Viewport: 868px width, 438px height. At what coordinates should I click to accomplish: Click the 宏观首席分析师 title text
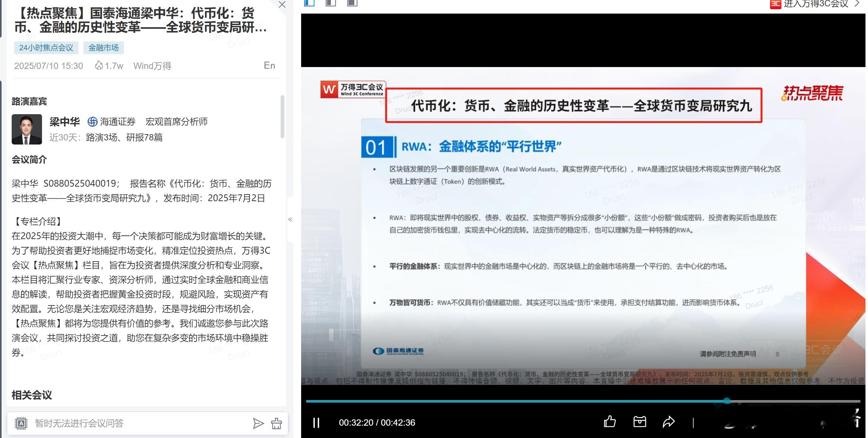[x=177, y=122]
